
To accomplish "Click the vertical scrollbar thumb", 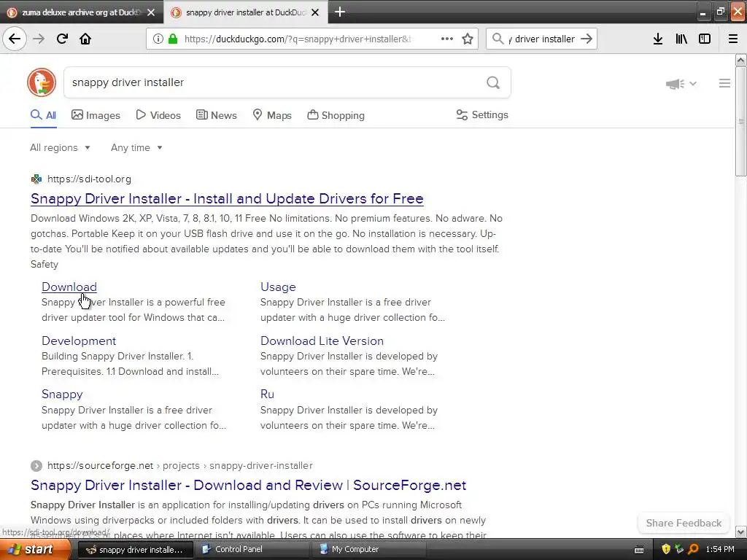I will click(740, 122).
